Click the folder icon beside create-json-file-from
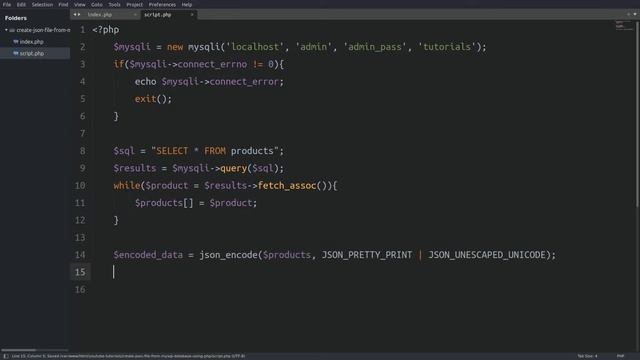The height and width of the screenshot is (360, 640). point(12,30)
